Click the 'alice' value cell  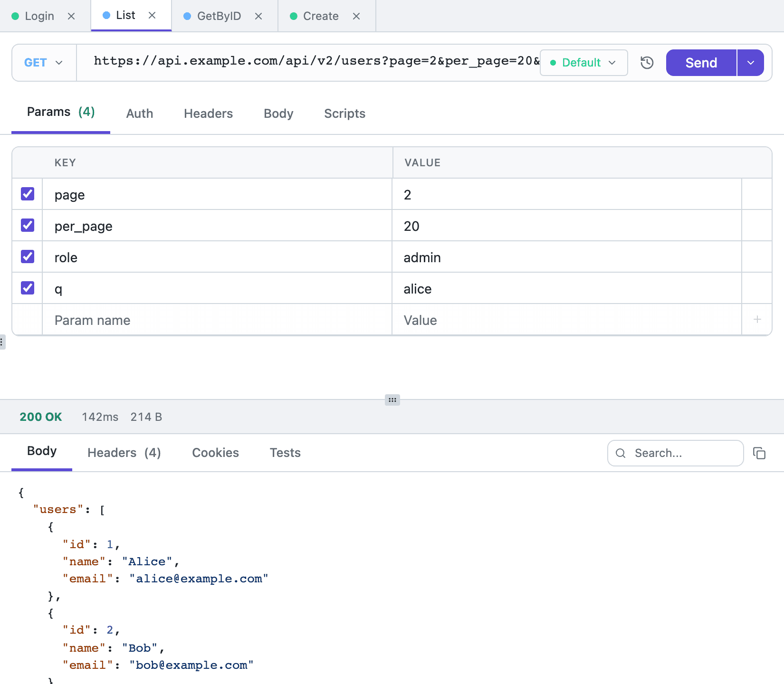(567, 289)
